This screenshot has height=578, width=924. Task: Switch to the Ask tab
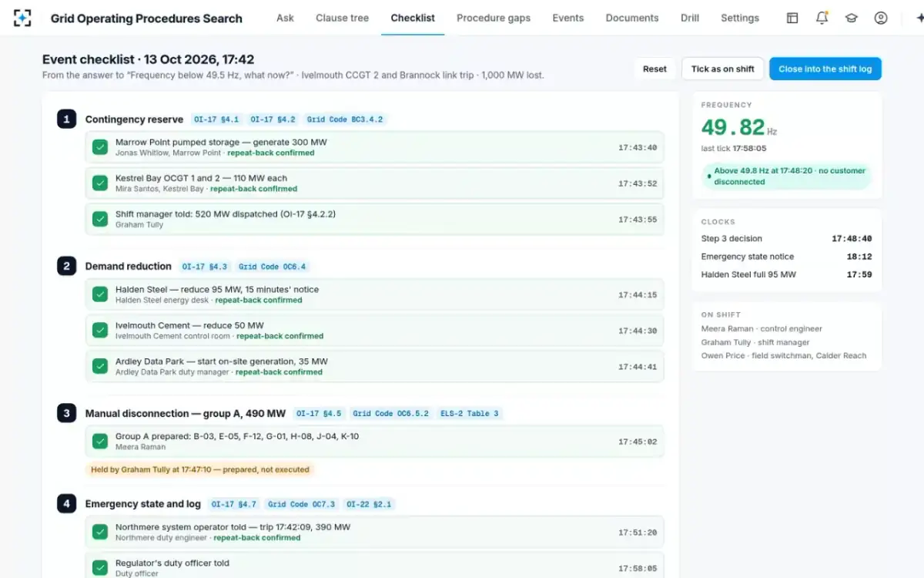pyautogui.click(x=285, y=18)
